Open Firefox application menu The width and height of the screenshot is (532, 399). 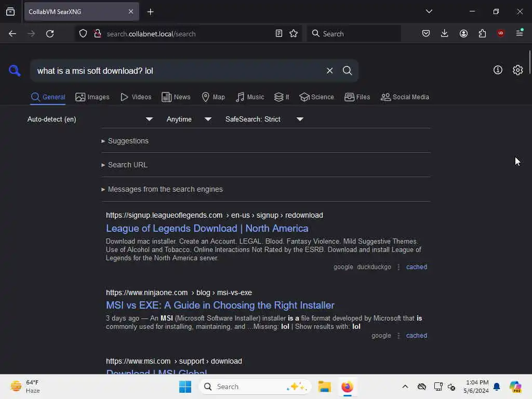click(x=520, y=33)
